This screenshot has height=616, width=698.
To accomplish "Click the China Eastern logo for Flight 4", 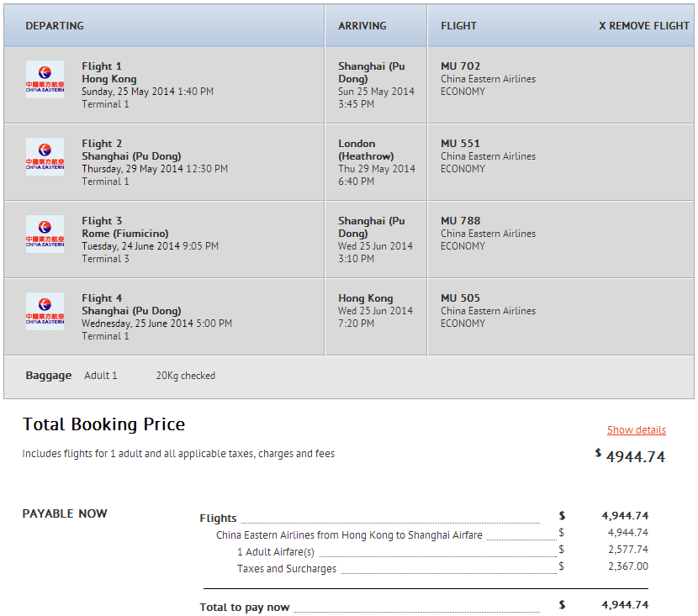I will 45,312.
